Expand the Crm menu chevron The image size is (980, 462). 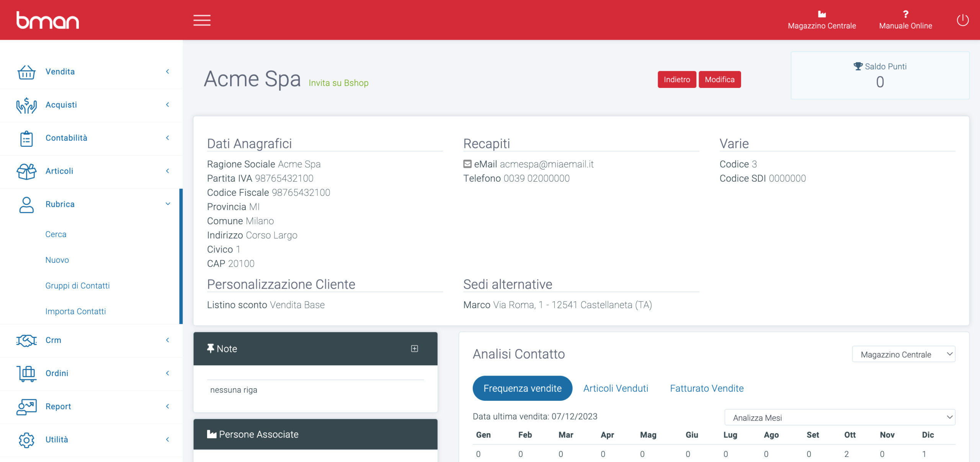[167, 340]
